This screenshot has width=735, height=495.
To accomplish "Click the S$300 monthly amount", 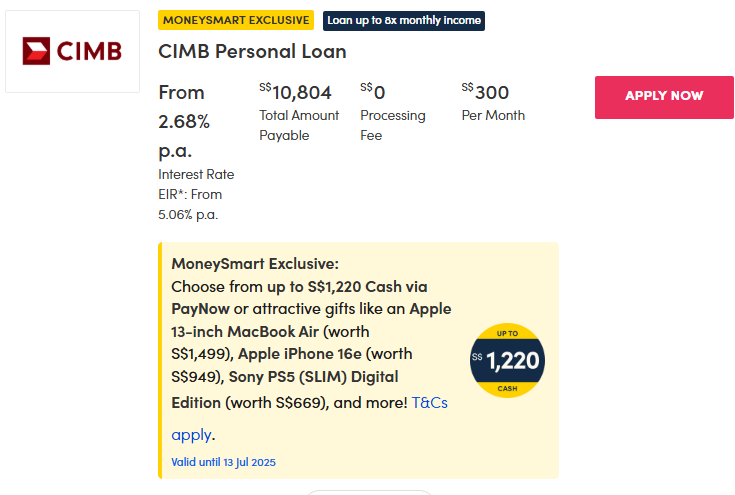I will pyautogui.click(x=486, y=93).
